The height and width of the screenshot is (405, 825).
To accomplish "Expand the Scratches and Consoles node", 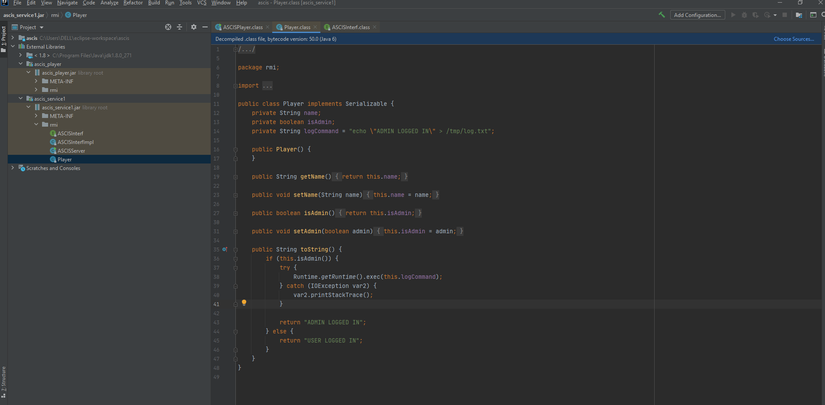I will click(13, 168).
